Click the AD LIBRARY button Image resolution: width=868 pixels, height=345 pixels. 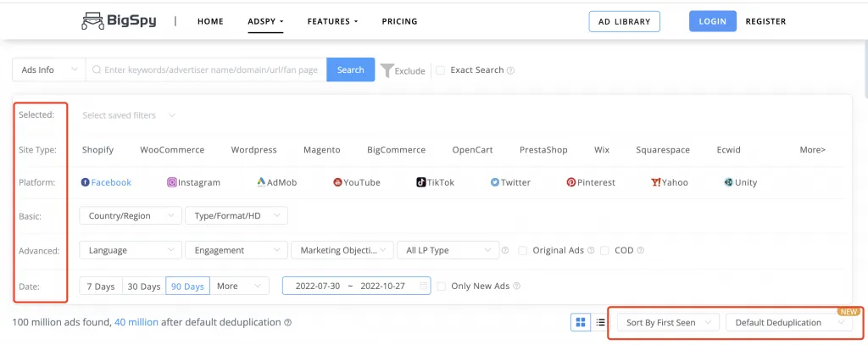pos(624,21)
